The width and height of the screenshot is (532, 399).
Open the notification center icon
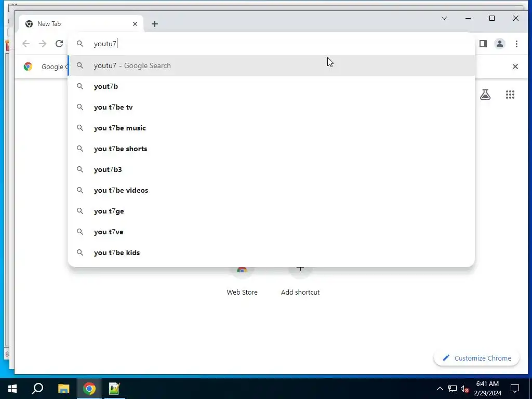515,389
